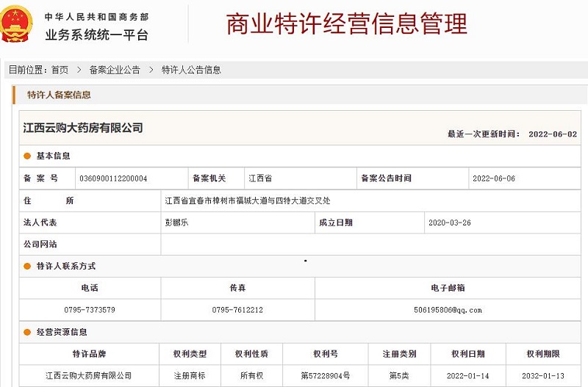This screenshot has width=588, height=387.
Task: Click the 公司网站 label cell
Action: click(x=90, y=245)
